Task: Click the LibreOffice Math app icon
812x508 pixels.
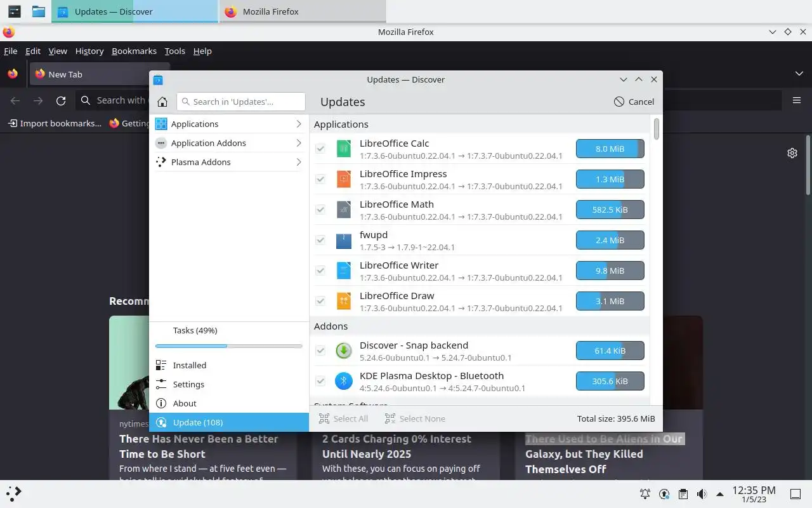Action: coord(343,210)
